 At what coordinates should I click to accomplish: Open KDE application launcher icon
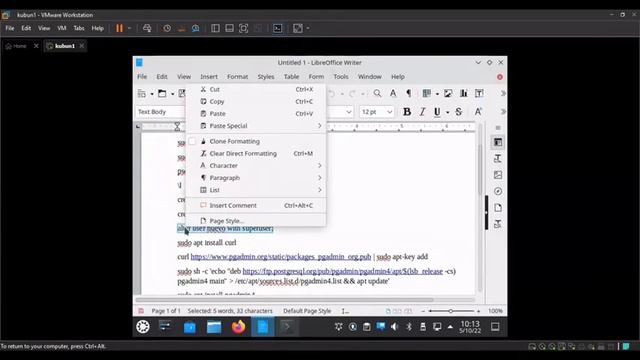[143, 327]
